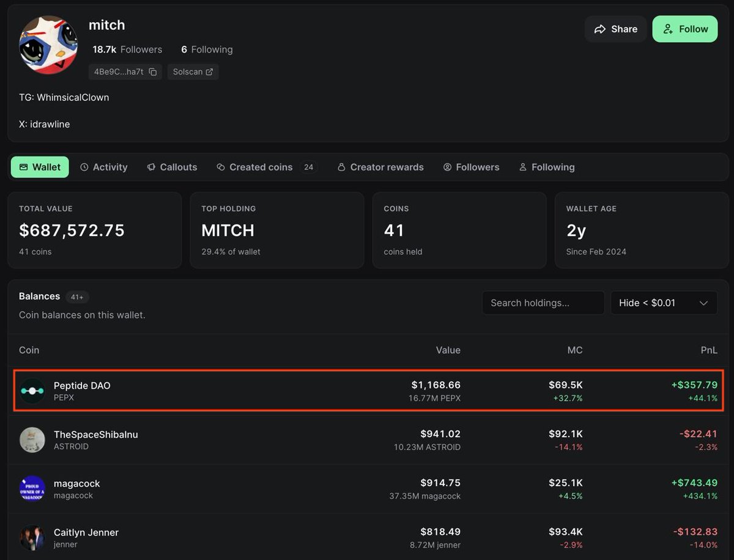Open the Solscan external link icon
This screenshot has height=560, width=734.
point(209,72)
